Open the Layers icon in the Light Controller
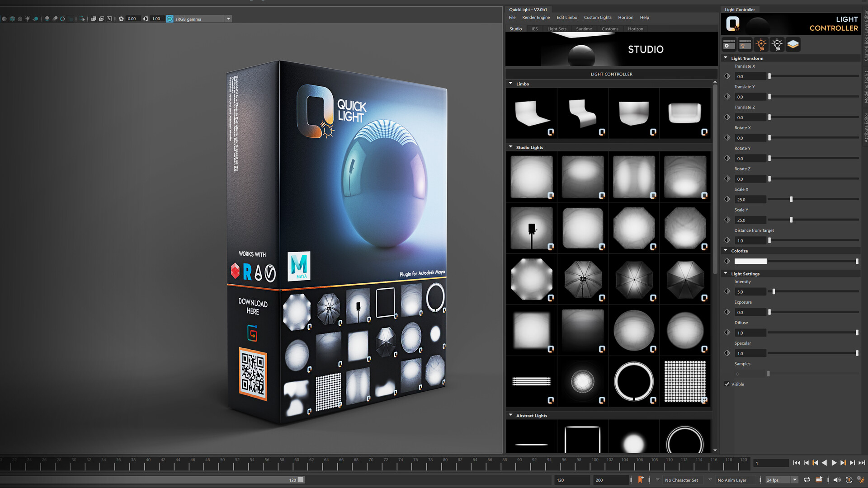This screenshot has height=488, width=868. tap(793, 44)
